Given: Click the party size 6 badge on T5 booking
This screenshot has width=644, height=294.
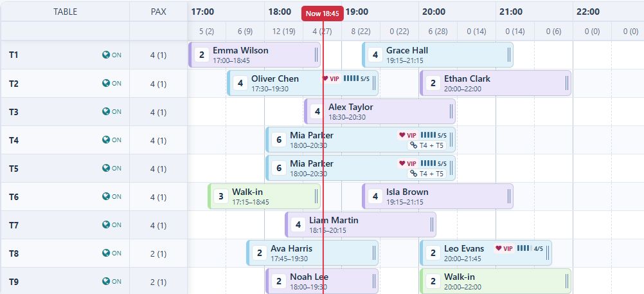Looking at the screenshot, I should coord(279,168).
